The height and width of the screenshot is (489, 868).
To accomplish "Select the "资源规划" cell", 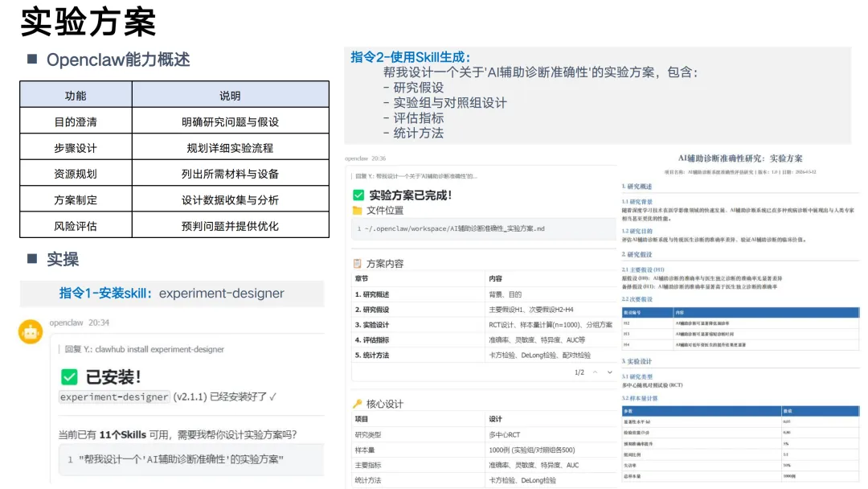I will (x=76, y=174).
